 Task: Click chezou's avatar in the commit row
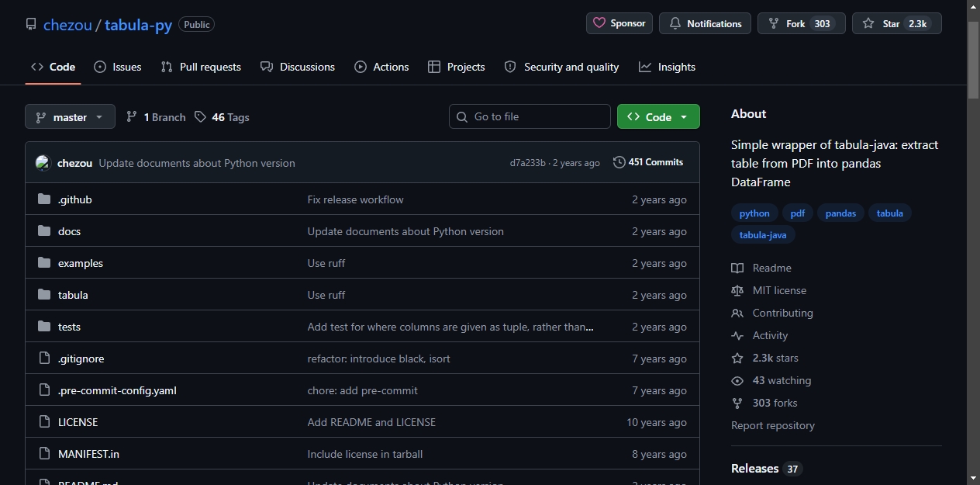[x=43, y=163]
